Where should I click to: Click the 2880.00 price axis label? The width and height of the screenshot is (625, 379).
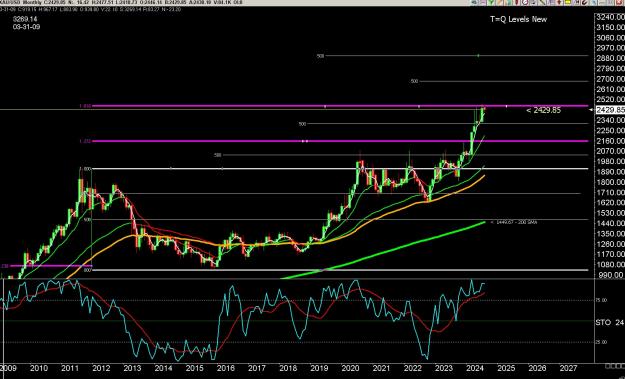point(610,58)
